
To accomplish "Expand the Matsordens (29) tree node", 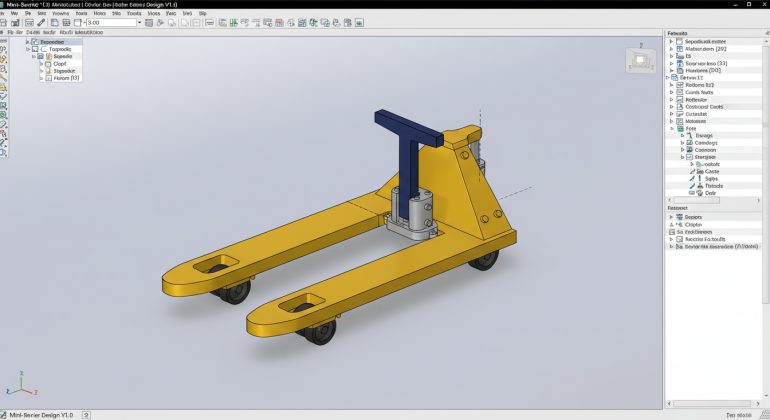I will [x=672, y=48].
